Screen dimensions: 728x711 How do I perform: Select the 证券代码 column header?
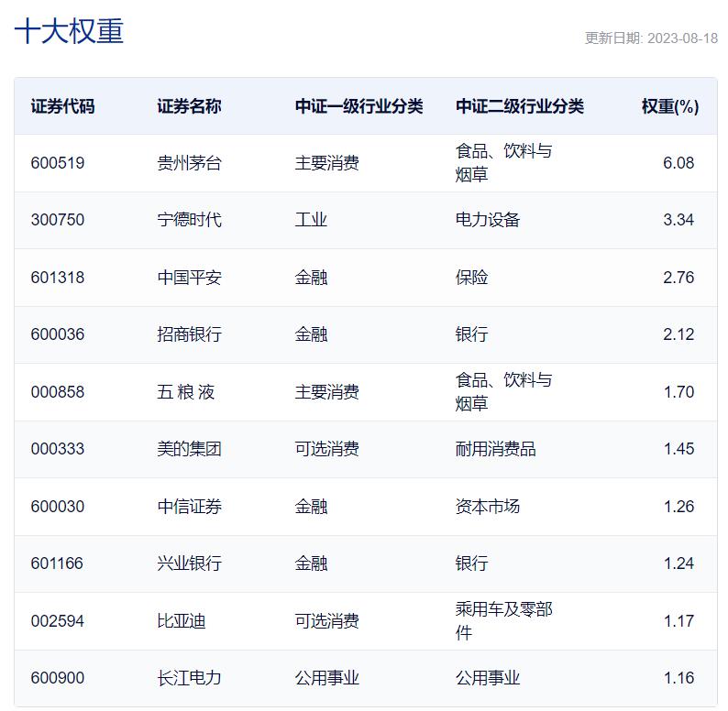point(62,106)
